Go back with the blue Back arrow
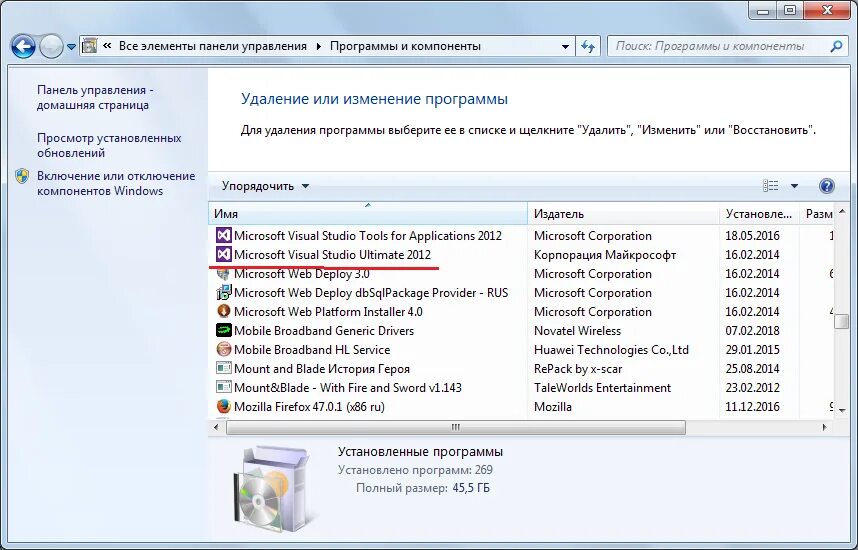The image size is (858, 550). point(23,47)
